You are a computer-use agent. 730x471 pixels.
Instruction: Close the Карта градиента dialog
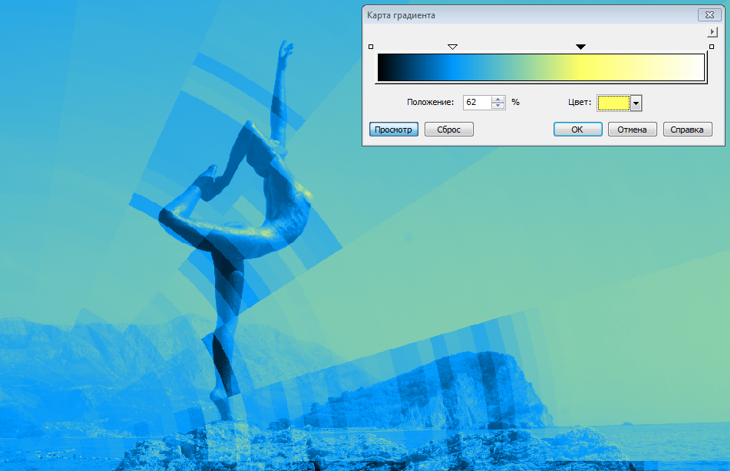(710, 15)
